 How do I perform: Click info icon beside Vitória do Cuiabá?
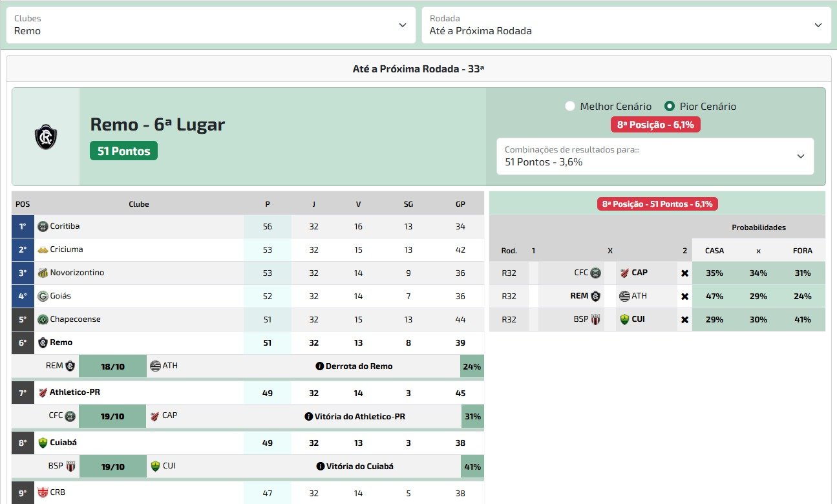320,466
